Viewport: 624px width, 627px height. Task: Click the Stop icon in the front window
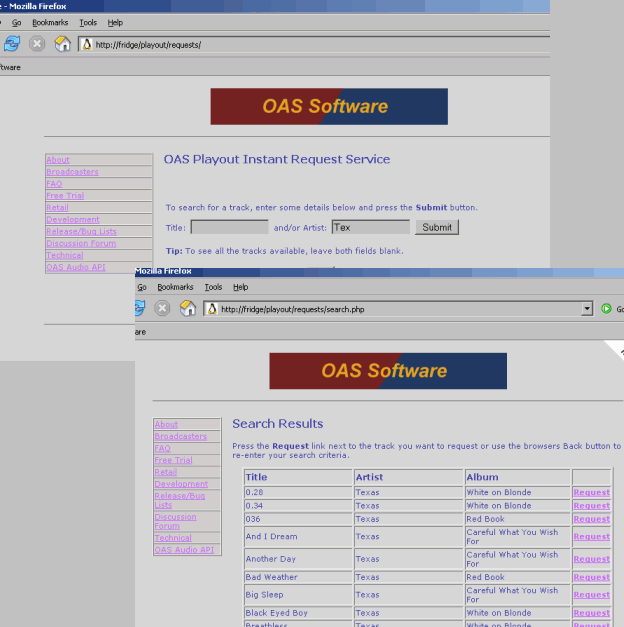162,308
